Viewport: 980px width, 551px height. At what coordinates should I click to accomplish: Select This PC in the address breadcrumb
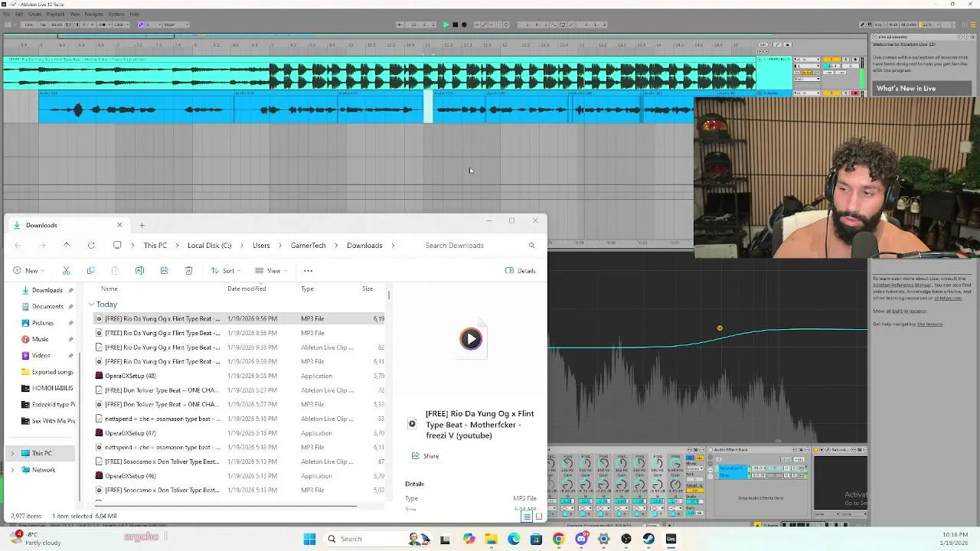(x=155, y=246)
